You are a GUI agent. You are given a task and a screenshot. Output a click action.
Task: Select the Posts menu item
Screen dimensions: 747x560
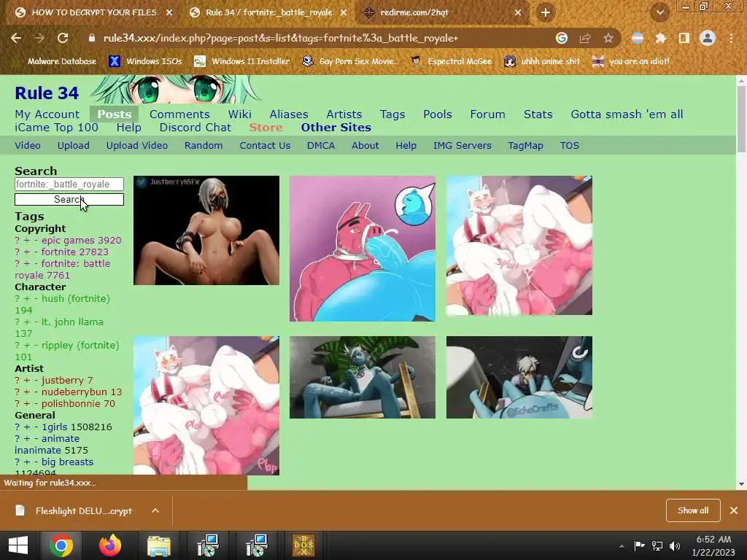pyautogui.click(x=115, y=114)
